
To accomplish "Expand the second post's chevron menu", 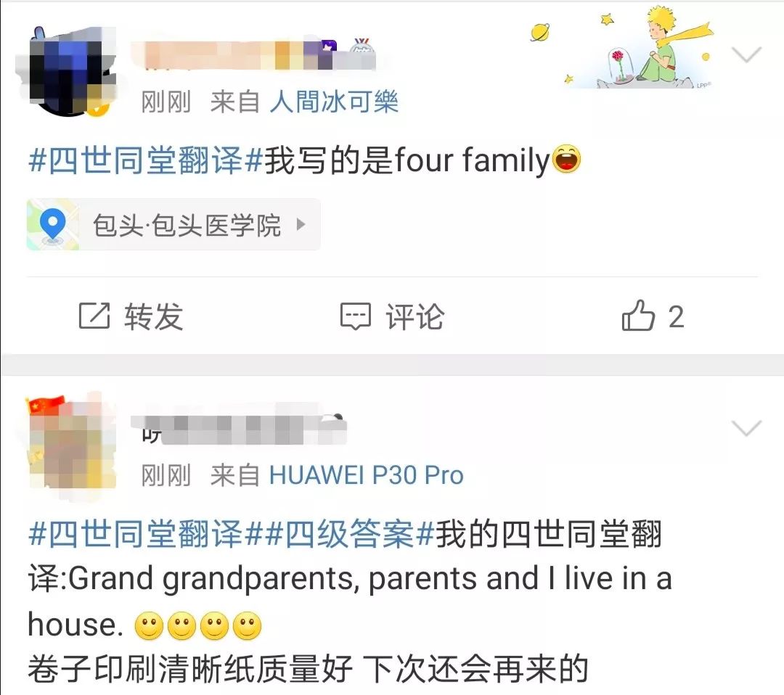I will click(746, 428).
